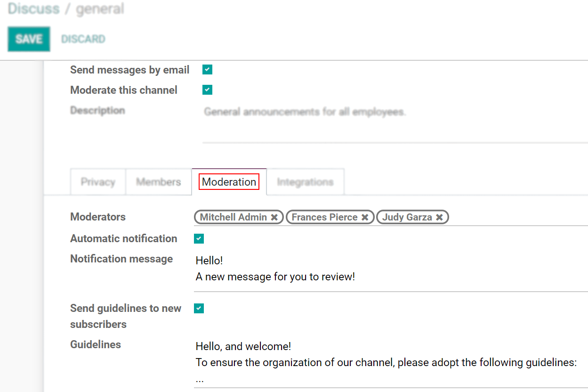Remove Mitchell Admin from moderators
This screenshot has height=392, width=588.
[274, 217]
